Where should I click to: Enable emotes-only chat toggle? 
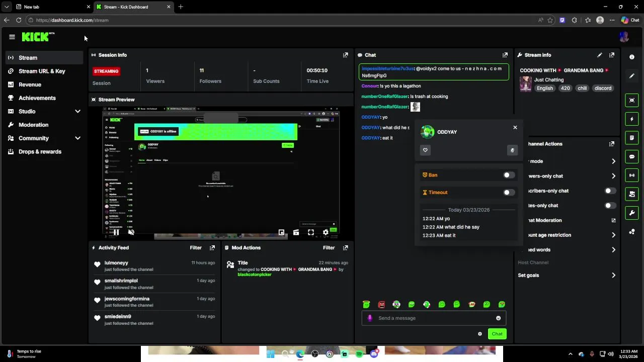pos(610,205)
